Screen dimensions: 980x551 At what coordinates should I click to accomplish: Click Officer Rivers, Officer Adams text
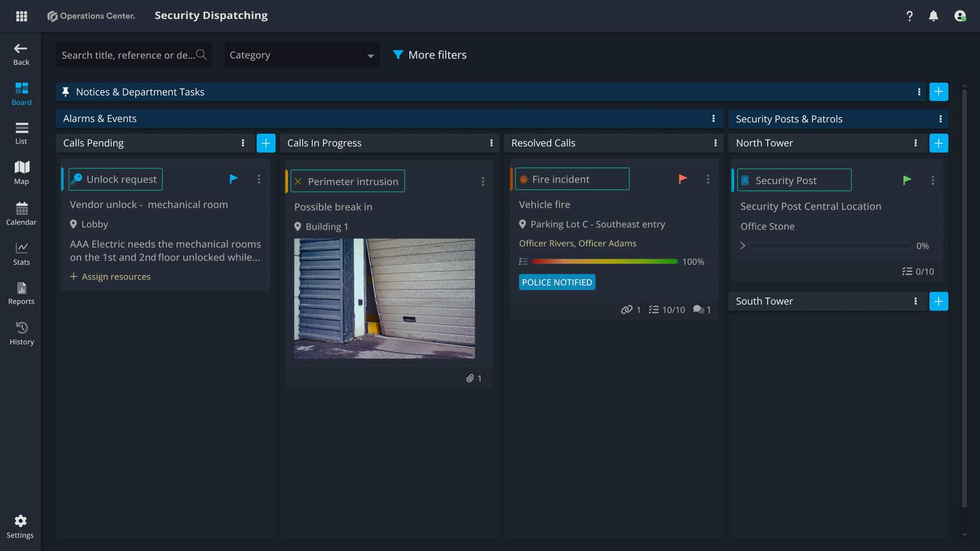pyautogui.click(x=577, y=243)
